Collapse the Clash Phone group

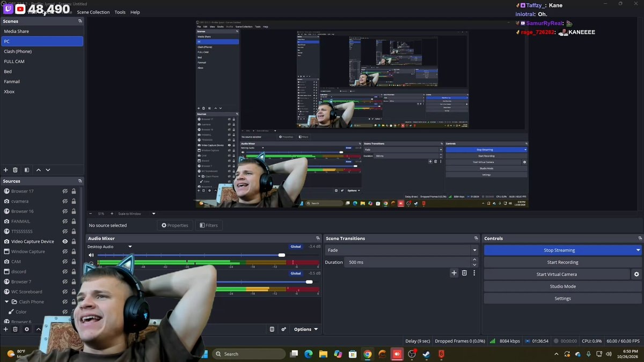click(x=7, y=302)
